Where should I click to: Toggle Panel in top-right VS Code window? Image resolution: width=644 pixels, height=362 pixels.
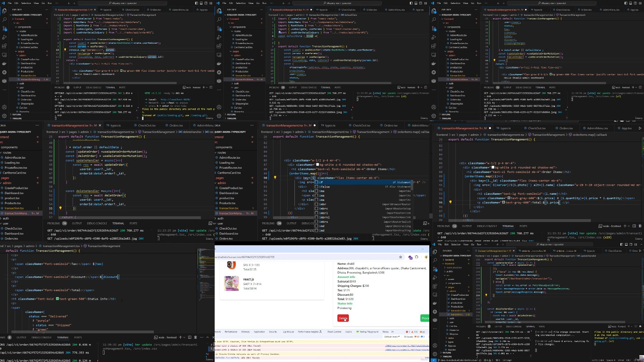(631, 3)
